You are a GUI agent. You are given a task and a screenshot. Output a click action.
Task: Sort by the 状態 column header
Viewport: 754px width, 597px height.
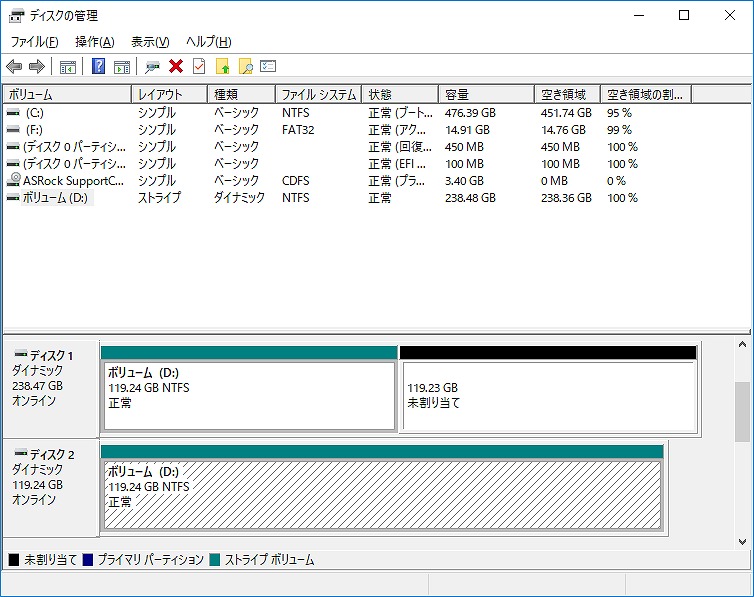click(401, 95)
